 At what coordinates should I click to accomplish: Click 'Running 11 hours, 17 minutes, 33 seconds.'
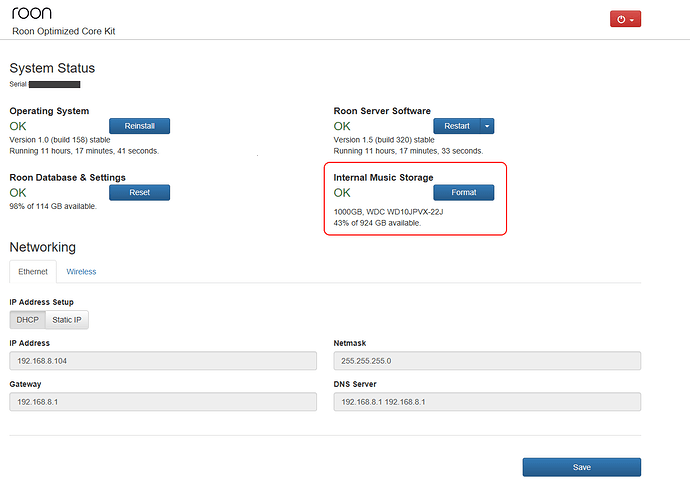click(x=408, y=151)
